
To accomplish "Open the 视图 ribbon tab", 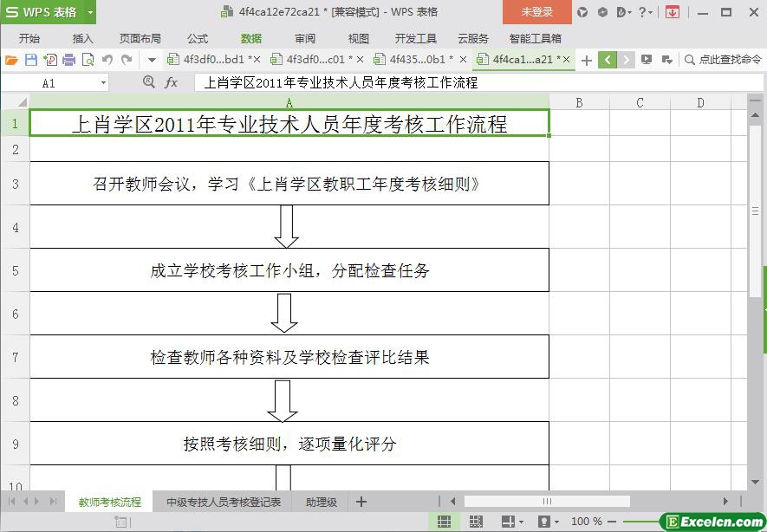I will click(359, 39).
